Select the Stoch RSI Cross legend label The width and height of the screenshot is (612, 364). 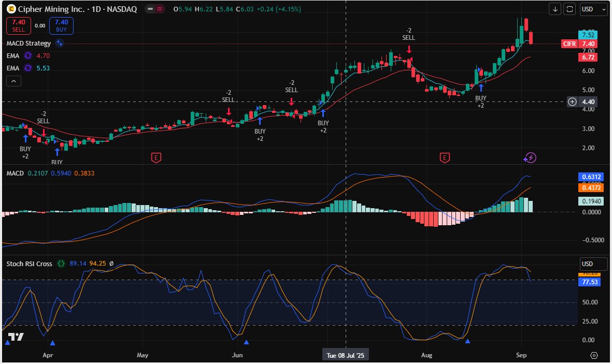coord(29,264)
